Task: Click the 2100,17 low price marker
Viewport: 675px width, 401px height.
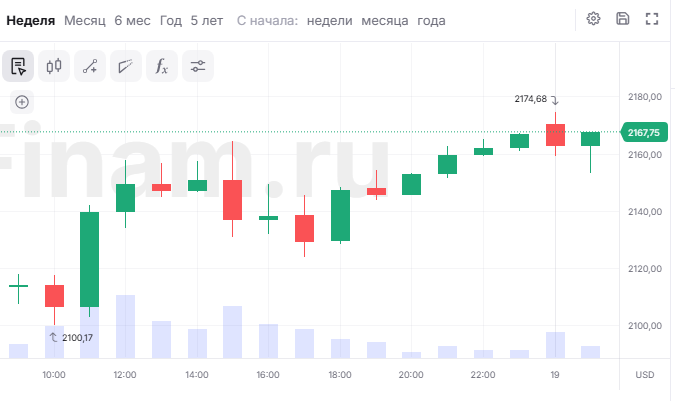Action: [71, 338]
